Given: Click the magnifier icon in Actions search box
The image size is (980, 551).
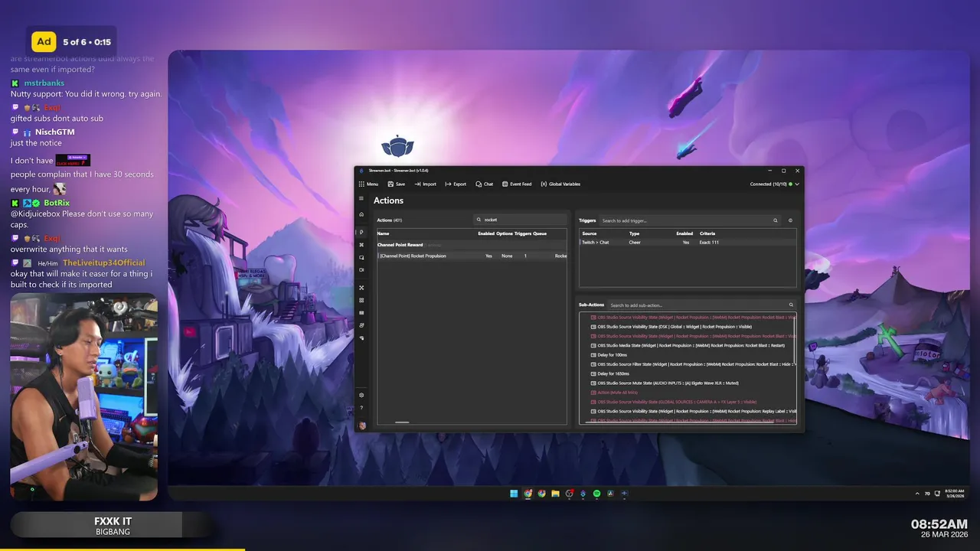Looking at the screenshot, I should (x=479, y=220).
